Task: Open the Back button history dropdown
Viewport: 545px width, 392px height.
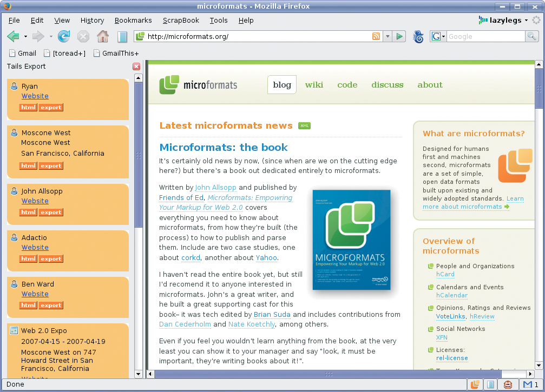Action: [25, 36]
